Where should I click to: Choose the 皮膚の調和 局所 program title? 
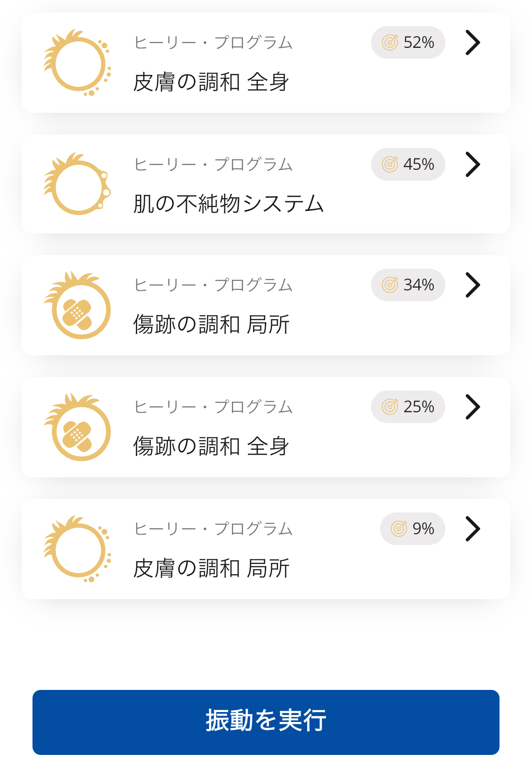pyautogui.click(x=211, y=568)
